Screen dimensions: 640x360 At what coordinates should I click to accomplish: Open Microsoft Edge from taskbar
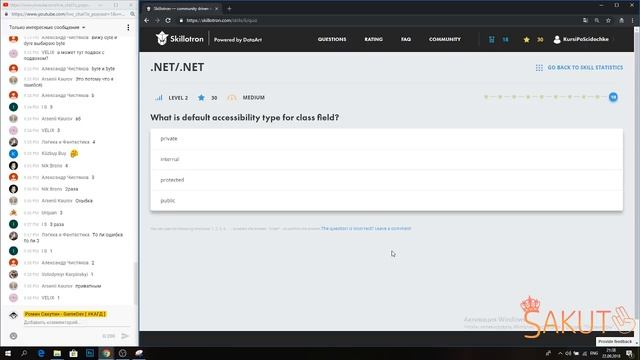41,353
